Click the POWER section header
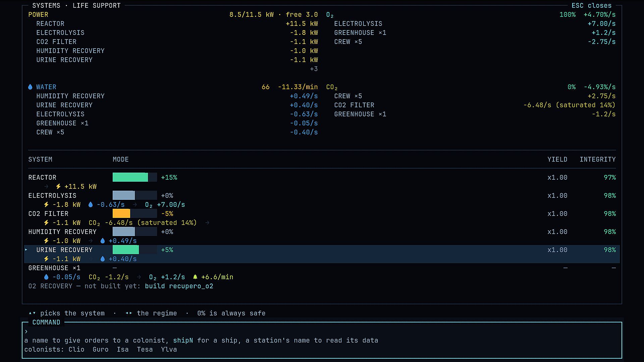 38,14
